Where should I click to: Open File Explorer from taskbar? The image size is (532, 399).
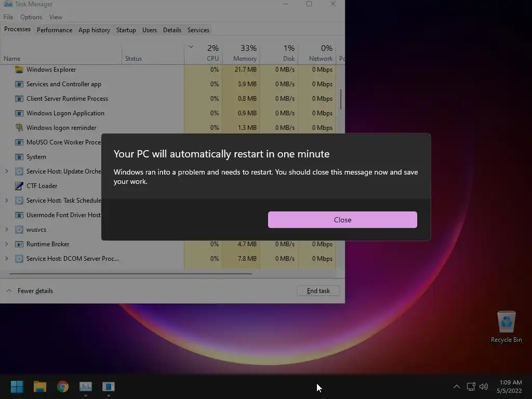click(39, 387)
